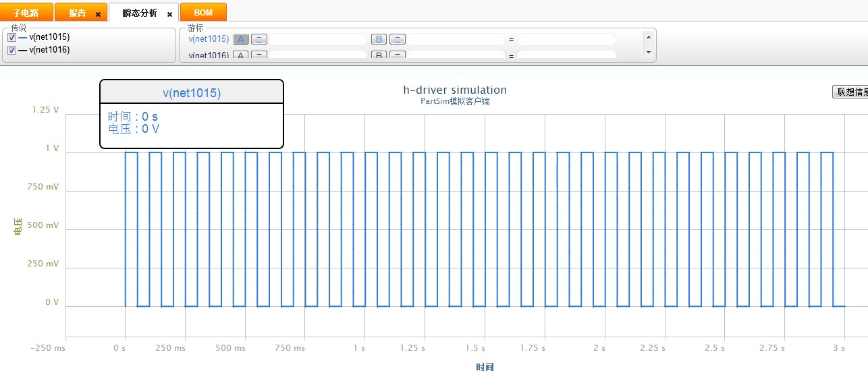This screenshot has height=373, width=868.
Task: Click the PartSim模拟客户端 subtitle
Action: click(455, 102)
